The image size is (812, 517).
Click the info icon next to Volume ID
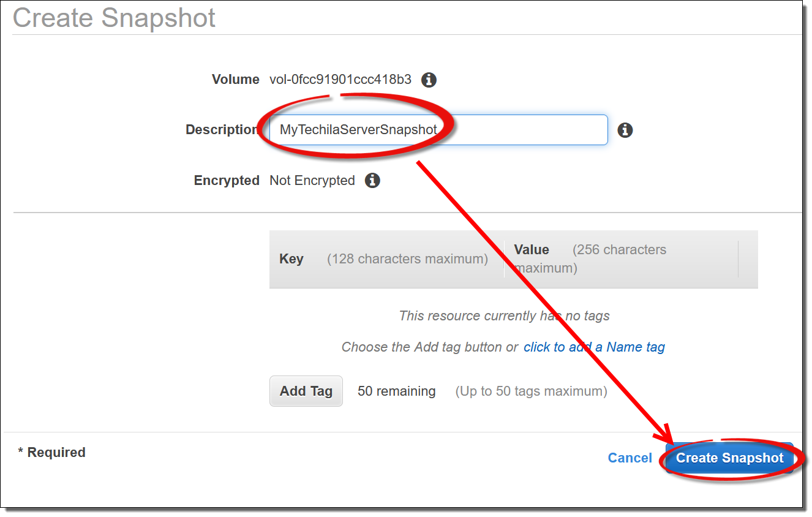pos(429,80)
